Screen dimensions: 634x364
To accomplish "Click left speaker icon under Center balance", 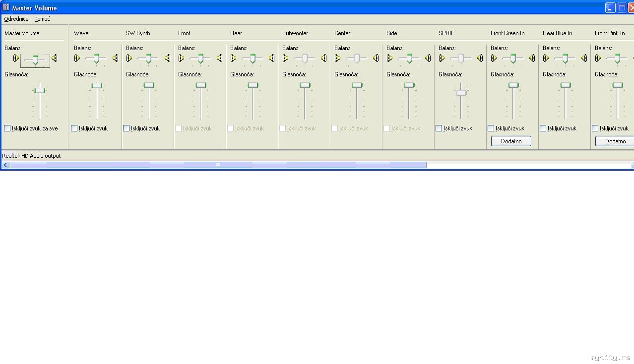I will (x=337, y=59).
